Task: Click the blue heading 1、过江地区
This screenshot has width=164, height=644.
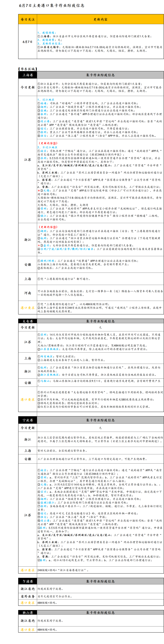Action: tap(46, 99)
